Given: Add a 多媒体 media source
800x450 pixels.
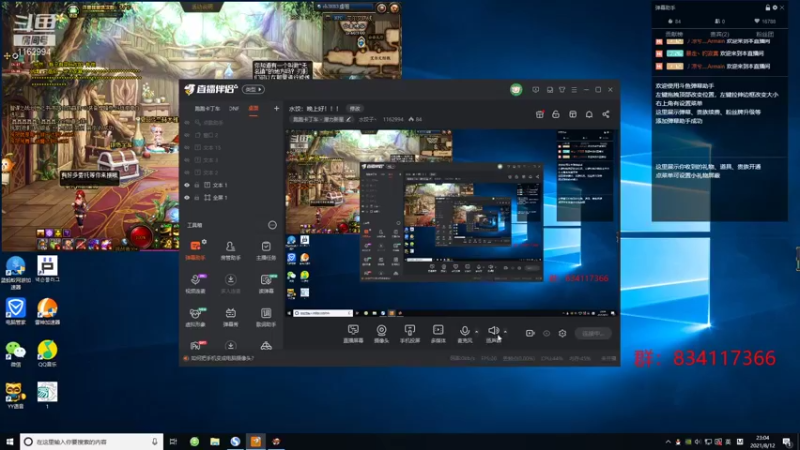Looking at the screenshot, I should click(x=438, y=334).
